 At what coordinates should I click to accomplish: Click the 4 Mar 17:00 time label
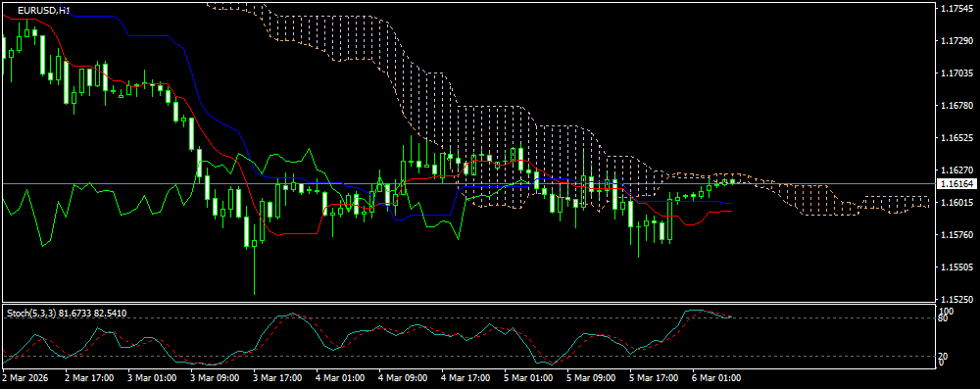tap(465, 378)
